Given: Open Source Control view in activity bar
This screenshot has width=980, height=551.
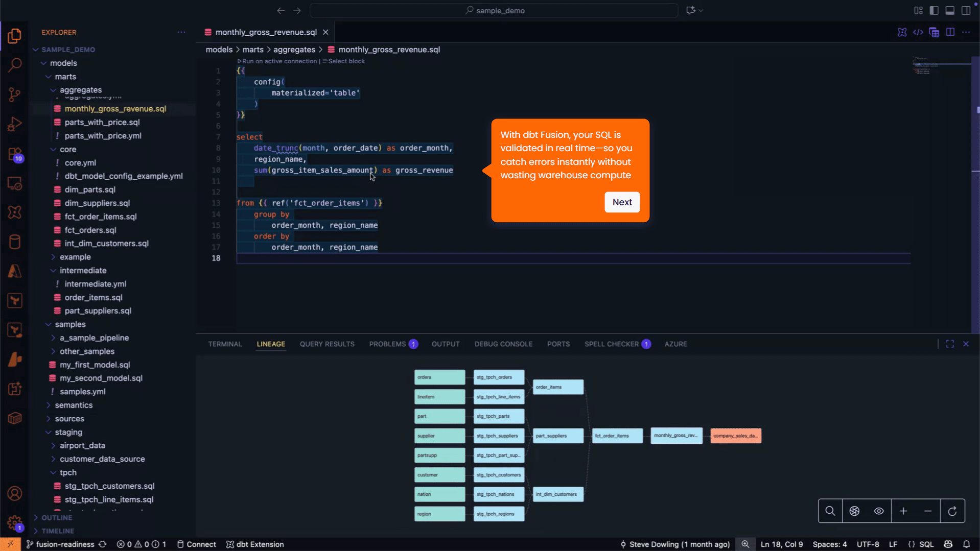Looking at the screenshot, I should point(15,94).
